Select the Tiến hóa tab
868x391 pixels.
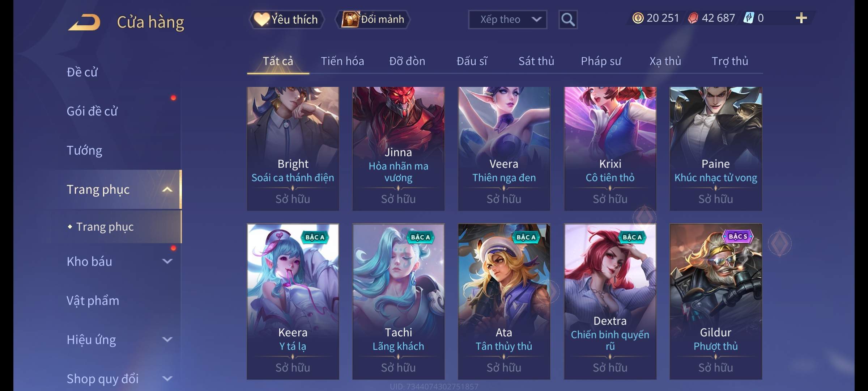coord(342,61)
